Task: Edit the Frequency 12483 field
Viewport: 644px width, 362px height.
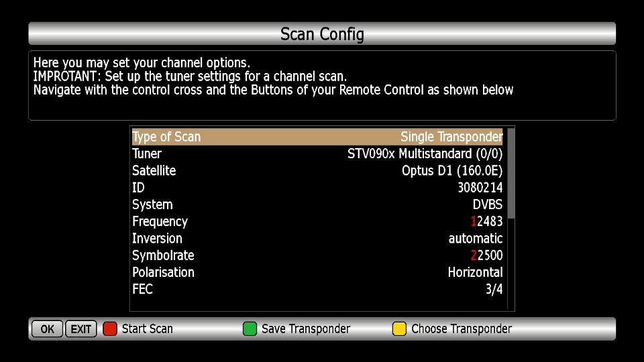Action: 486,222
